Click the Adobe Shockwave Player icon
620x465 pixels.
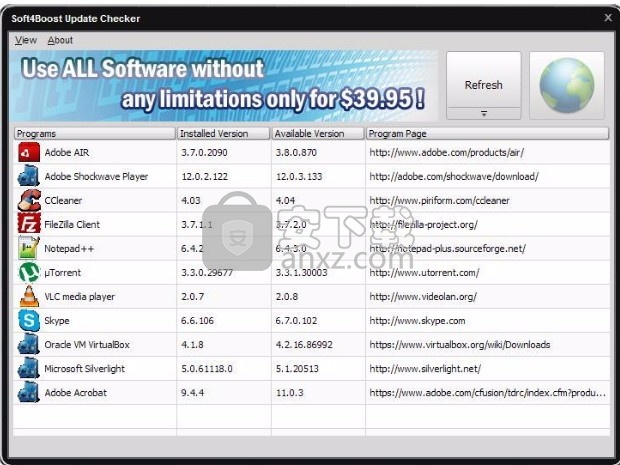29,176
